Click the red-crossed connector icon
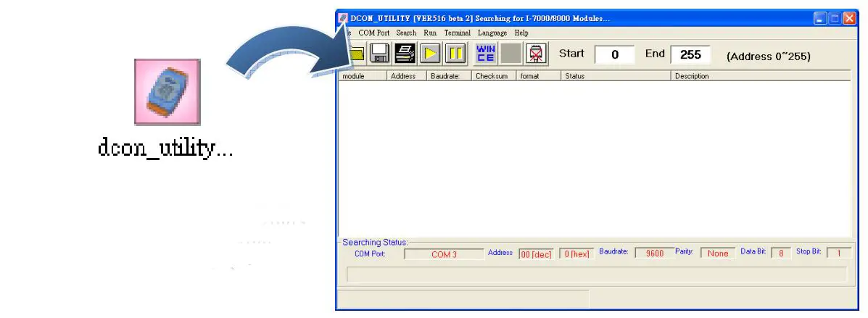Viewport: 868px width, 318px height. tap(536, 54)
